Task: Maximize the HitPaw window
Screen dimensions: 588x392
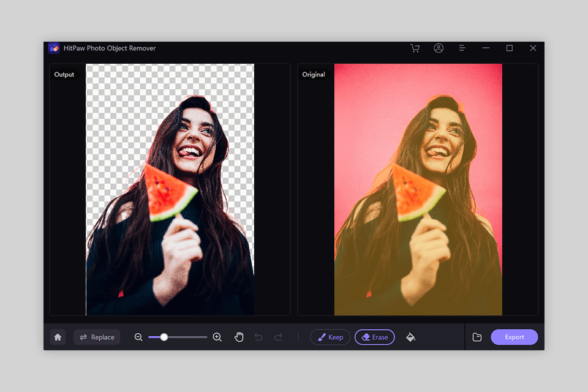Action: [509, 48]
